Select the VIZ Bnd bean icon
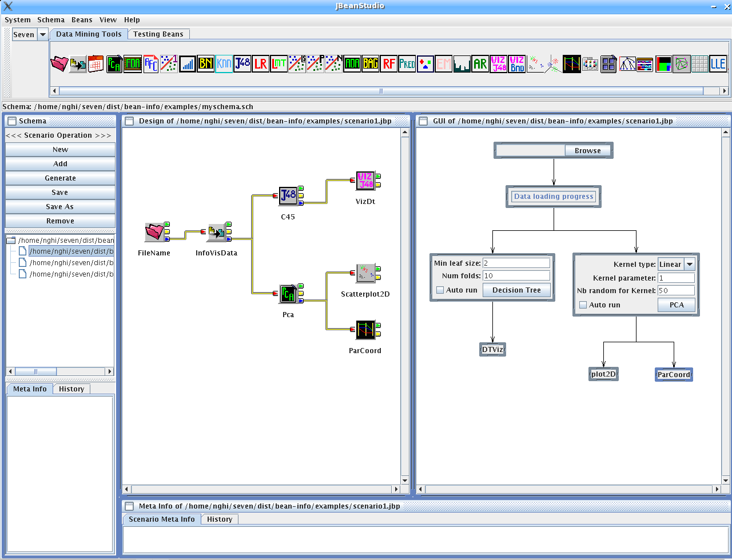 pyautogui.click(x=517, y=63)
